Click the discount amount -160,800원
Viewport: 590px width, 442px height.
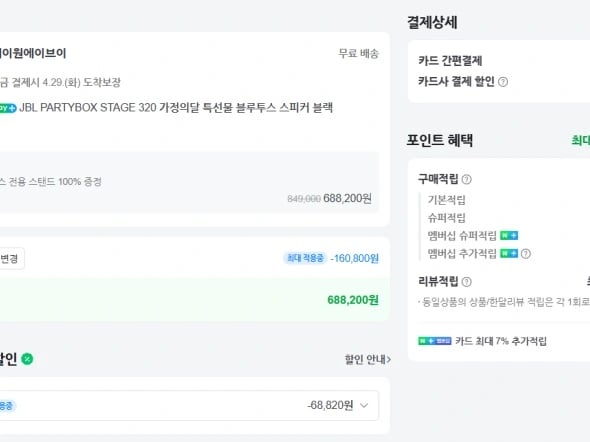coord(354,258)
